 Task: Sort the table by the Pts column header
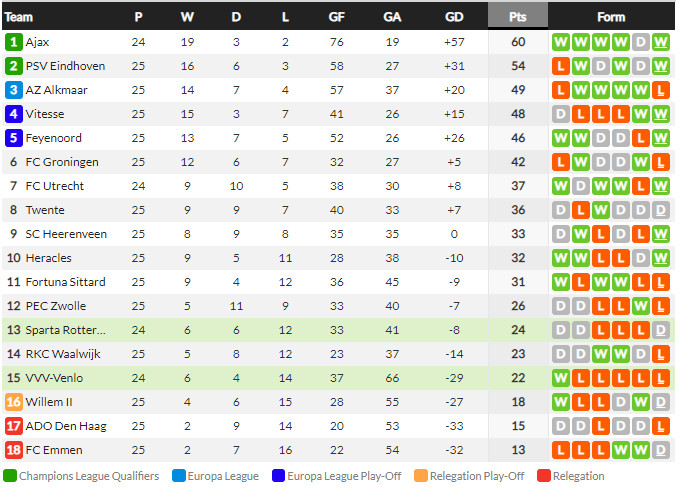518,16
